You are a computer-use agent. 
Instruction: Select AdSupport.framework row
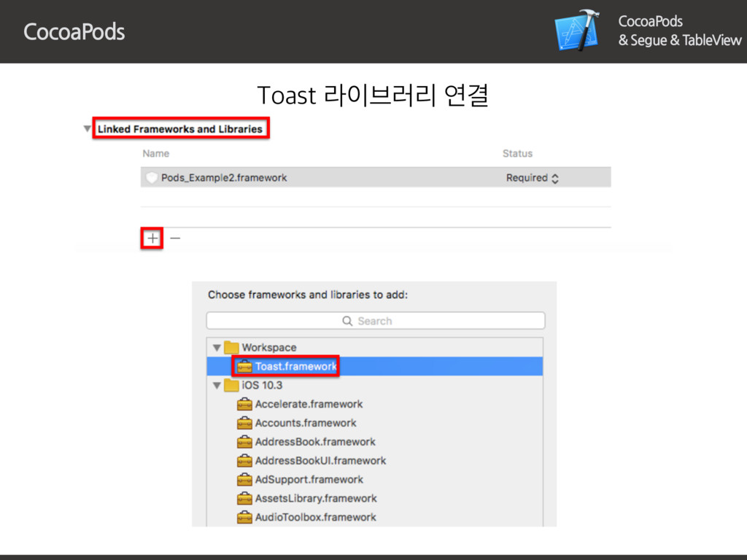375,480
